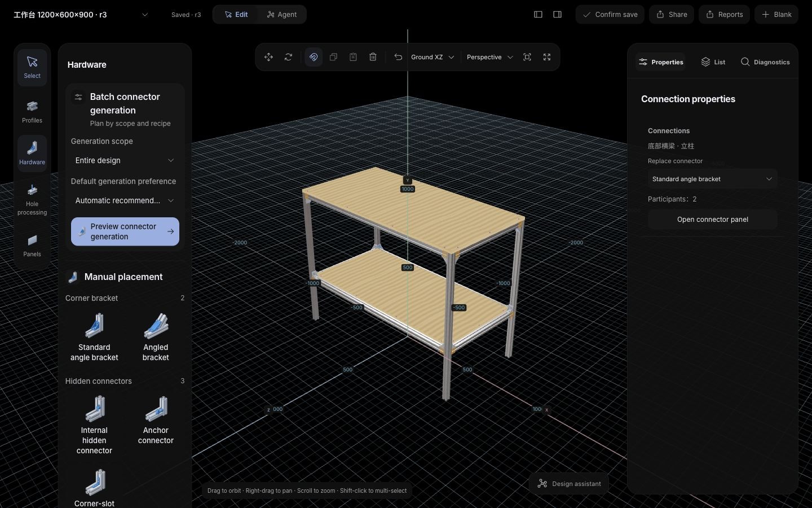The width and height of the screenshot is (812, 508).
Task: Activate the move gizmo icon
Action: [x=268, y=57]
